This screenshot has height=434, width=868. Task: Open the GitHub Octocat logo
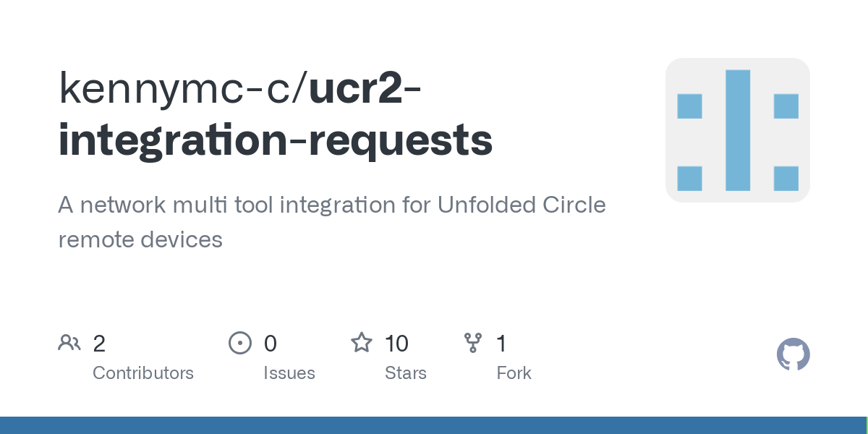click(793, 354)
